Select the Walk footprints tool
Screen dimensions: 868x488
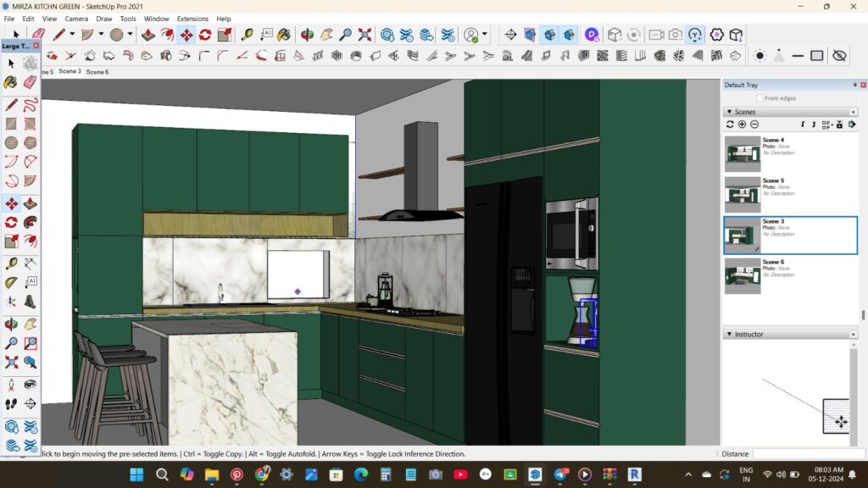[x=11, y=404]
